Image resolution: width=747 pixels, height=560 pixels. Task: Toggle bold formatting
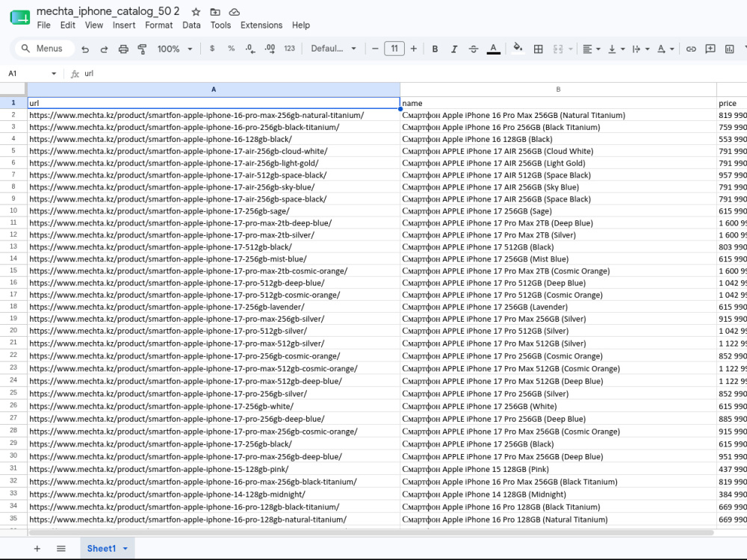435,49
